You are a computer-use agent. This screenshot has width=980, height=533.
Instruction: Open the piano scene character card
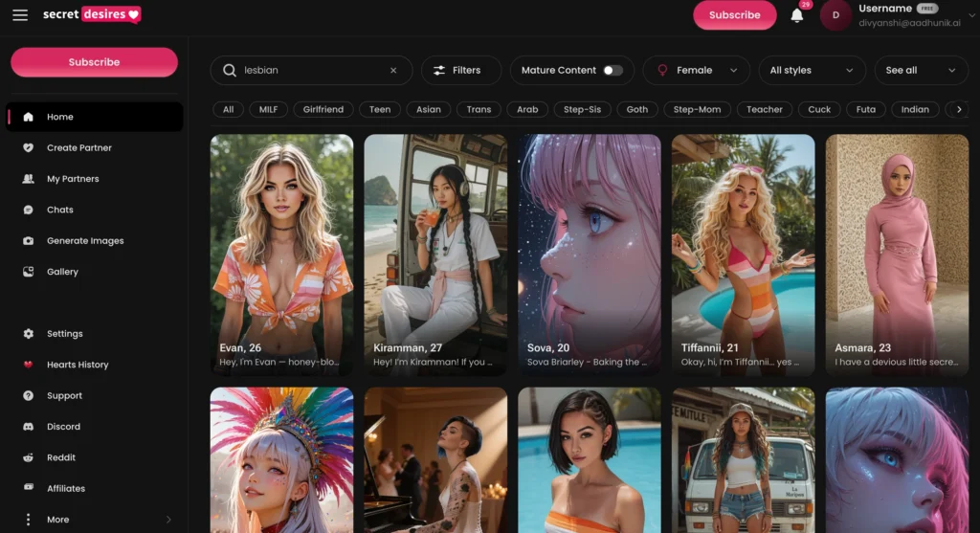(x=435, y=460)
